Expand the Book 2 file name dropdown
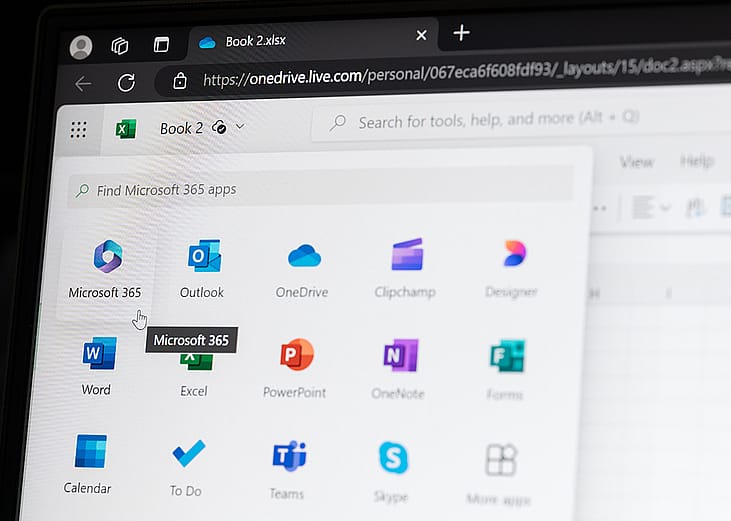The width and height of the screenshot is (731, 521). (240, 126)
